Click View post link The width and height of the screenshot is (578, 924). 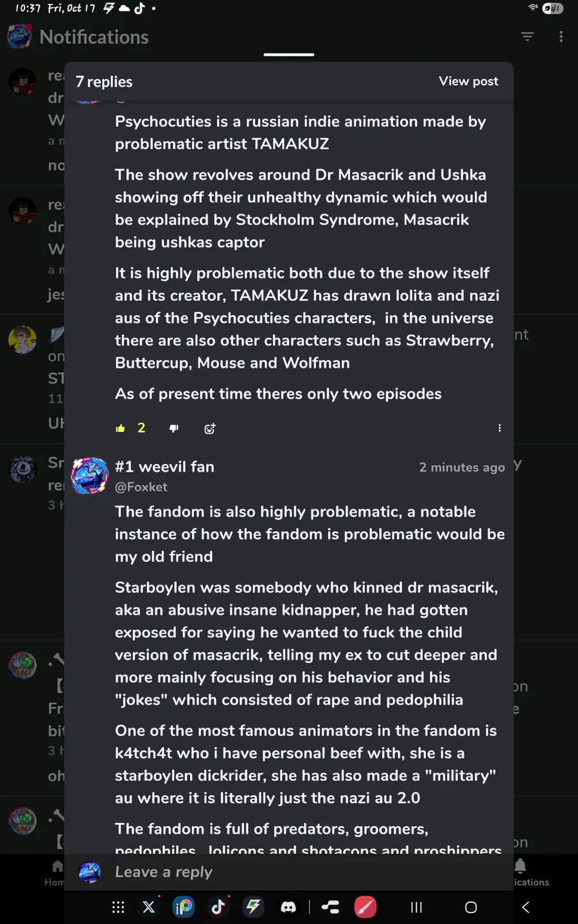(x=468, y=81)
